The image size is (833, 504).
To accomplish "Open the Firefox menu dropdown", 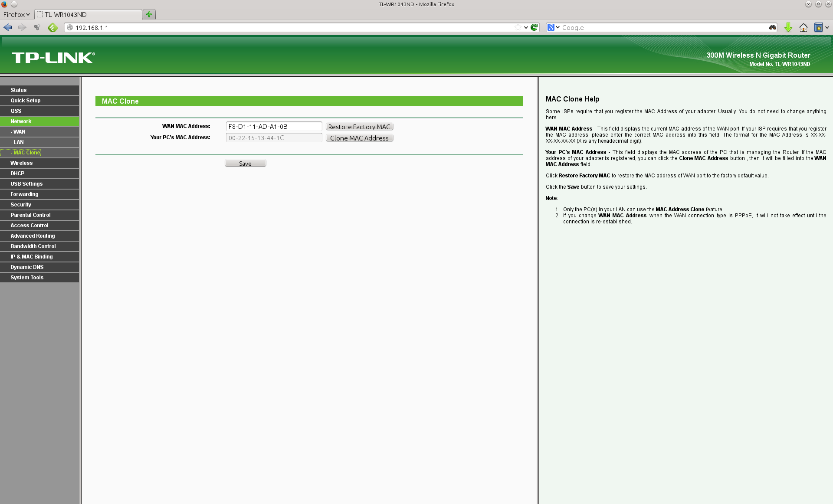I will tap(16, 14).
